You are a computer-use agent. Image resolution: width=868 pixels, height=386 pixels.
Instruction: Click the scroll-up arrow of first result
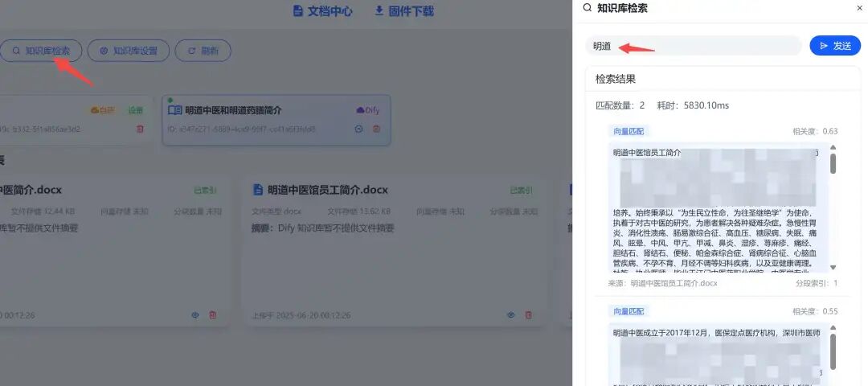tap(833, 147)
